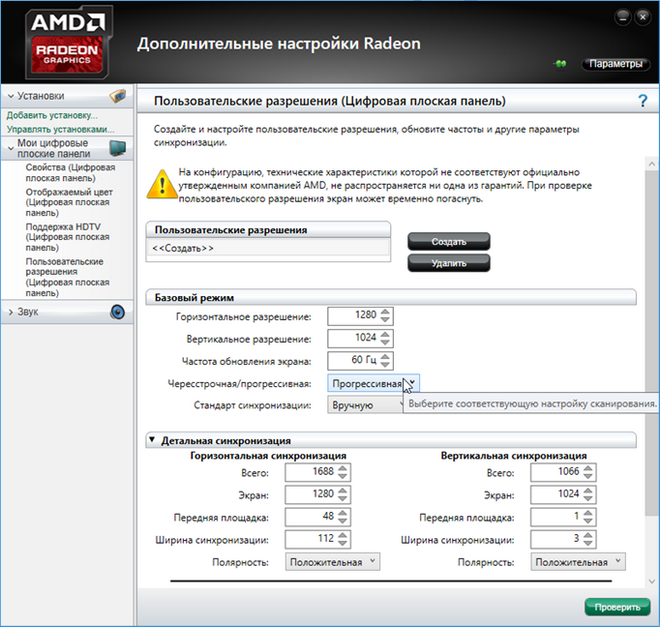The height and width of the screenshot is (627, 660).
Task: Click the blue help question mark icon
Action: coord(643,101)
